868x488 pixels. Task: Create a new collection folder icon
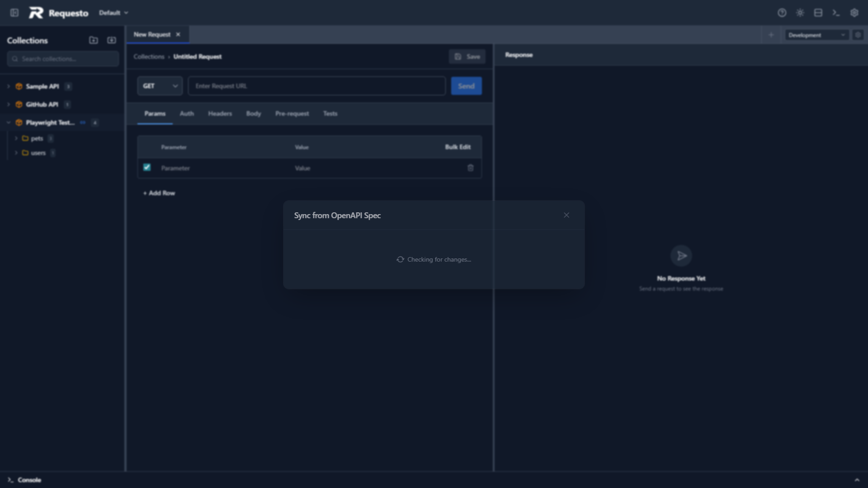coord(94,40)
